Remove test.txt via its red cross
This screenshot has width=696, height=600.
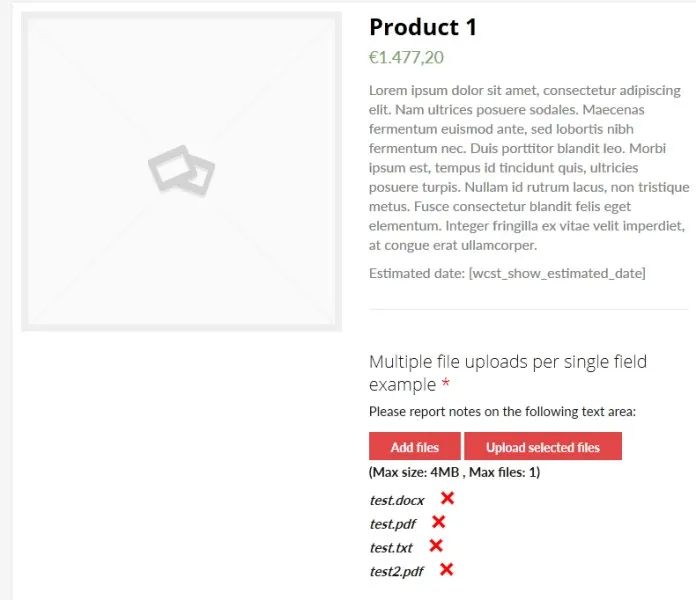[x=435, y=546]
